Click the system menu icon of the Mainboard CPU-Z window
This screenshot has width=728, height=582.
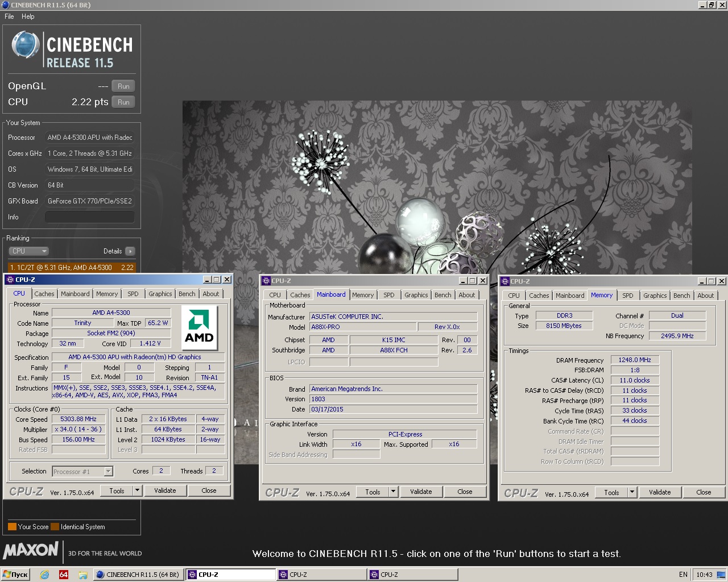pyautogui.click(x=266, y=281)
